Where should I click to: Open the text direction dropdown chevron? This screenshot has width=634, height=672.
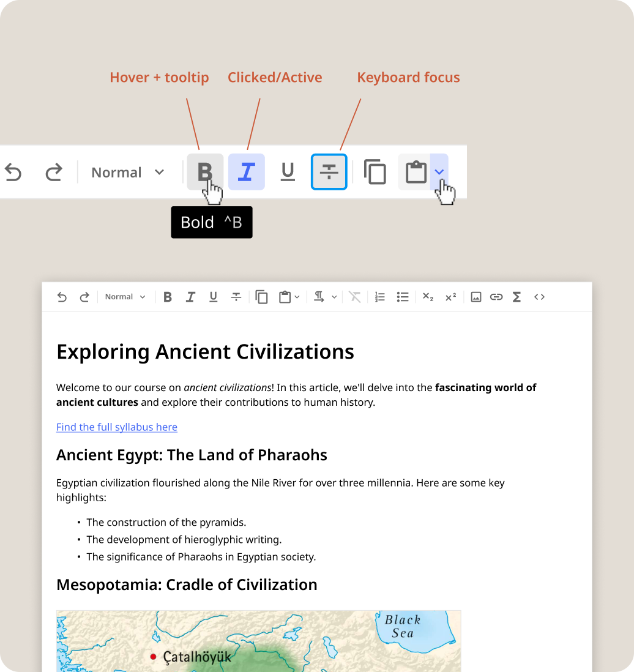point(334,297)
